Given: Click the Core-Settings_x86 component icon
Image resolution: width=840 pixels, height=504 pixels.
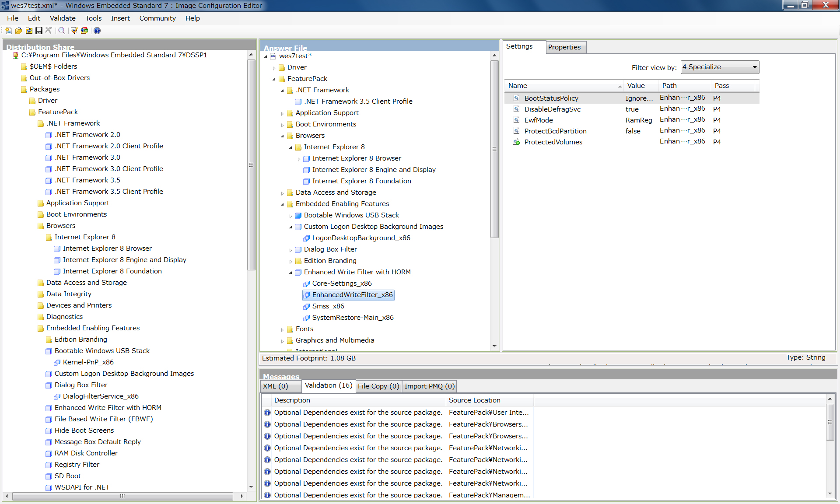Looking at the screenshot, I should coord(306,283).
